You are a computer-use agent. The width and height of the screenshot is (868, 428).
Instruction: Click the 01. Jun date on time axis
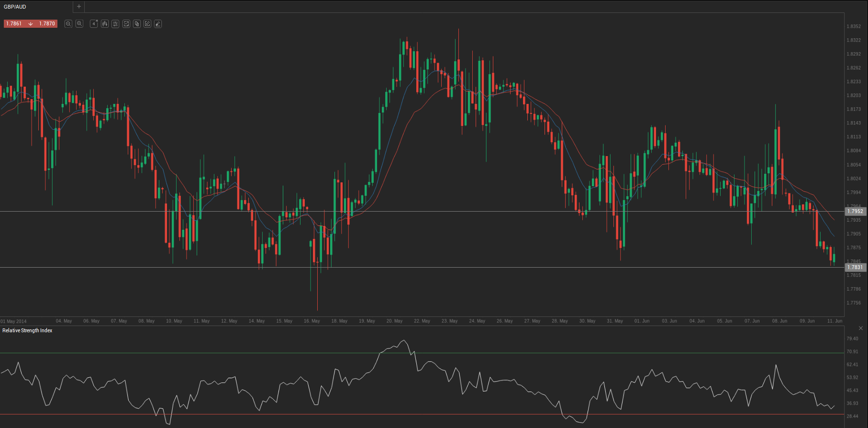pos(642,321)
